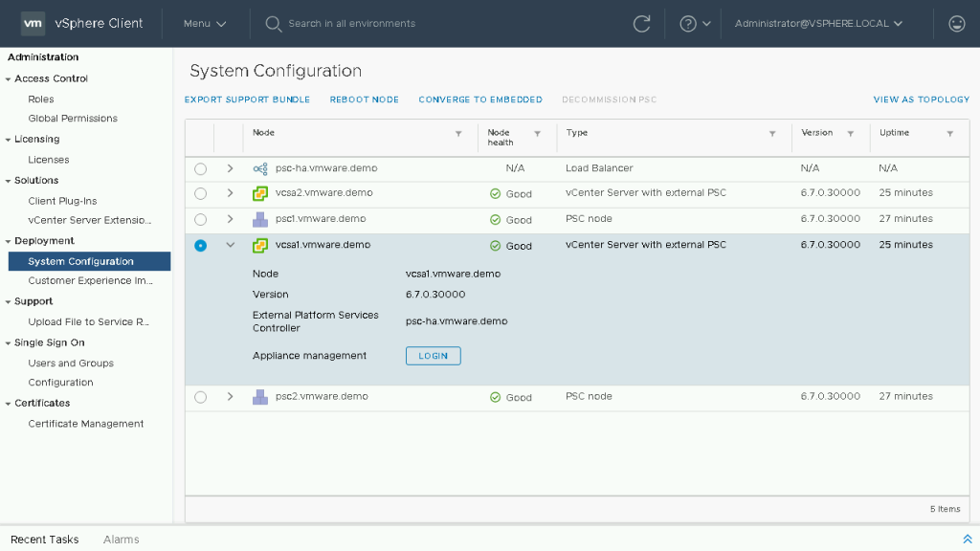Filter the Type column
The image size is (980, 551).
coord(772,134)
